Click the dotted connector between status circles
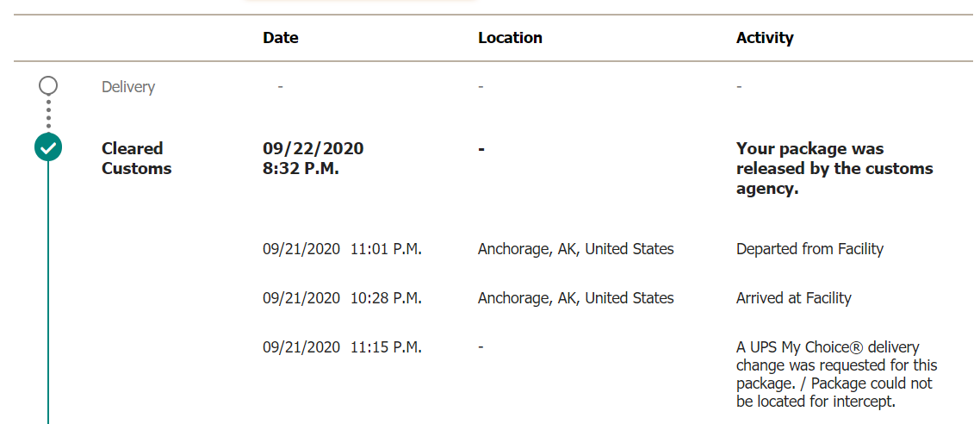The height and width of the screenshot is (424, 980). point(48,114)
